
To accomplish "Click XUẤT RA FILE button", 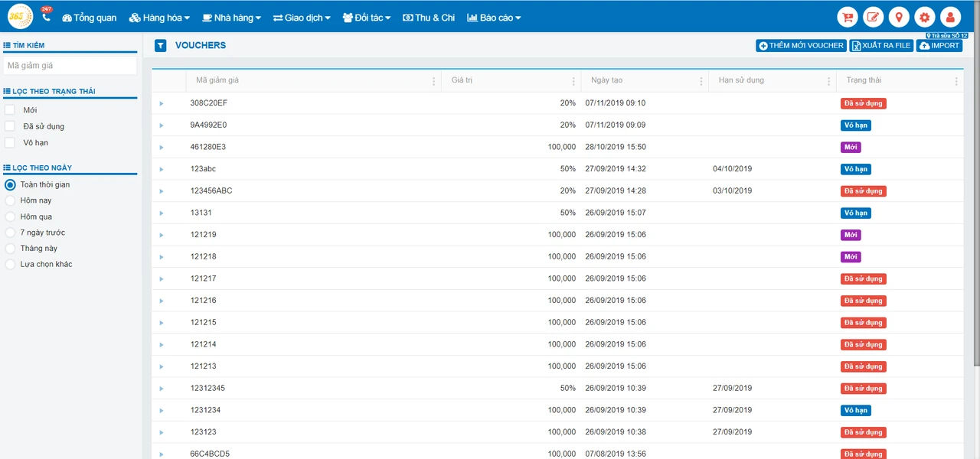I will point(881,46).
